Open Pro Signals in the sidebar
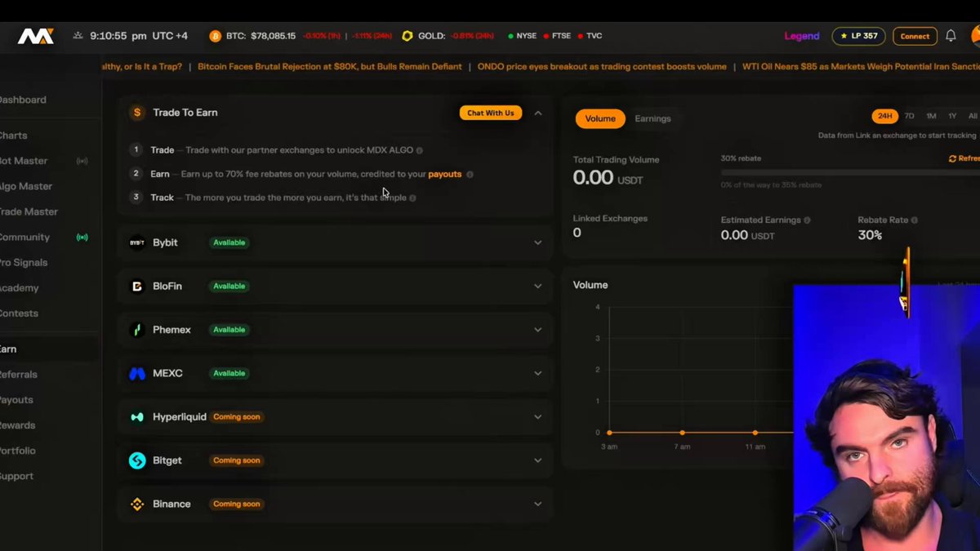Screen dimensions: 980x551 24,263
